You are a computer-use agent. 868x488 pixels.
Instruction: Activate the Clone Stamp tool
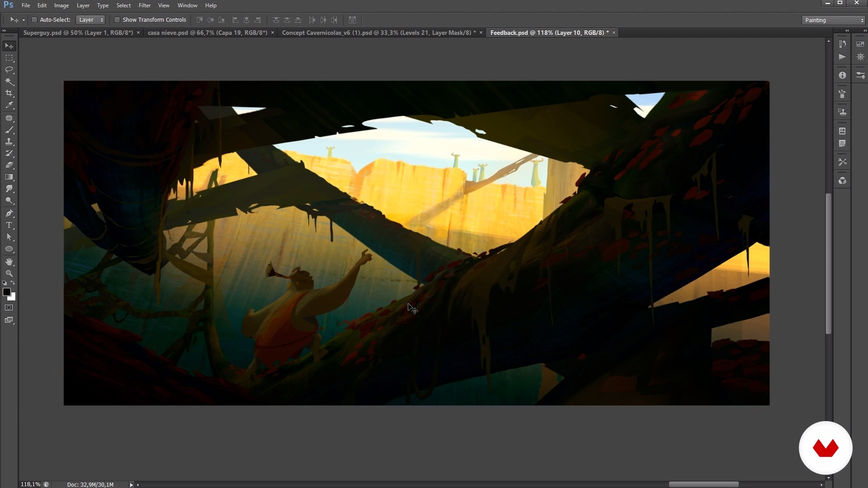(x=9, y=141)
